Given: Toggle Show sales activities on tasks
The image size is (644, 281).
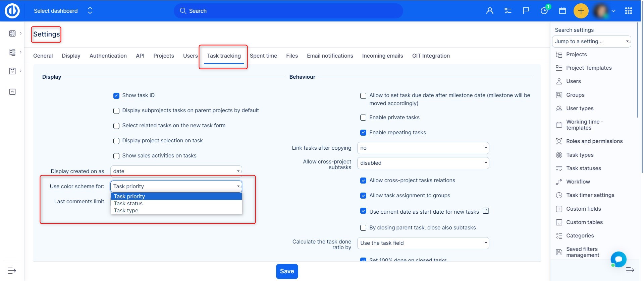Looking at the screenshot, I should (x=116, y=156).
